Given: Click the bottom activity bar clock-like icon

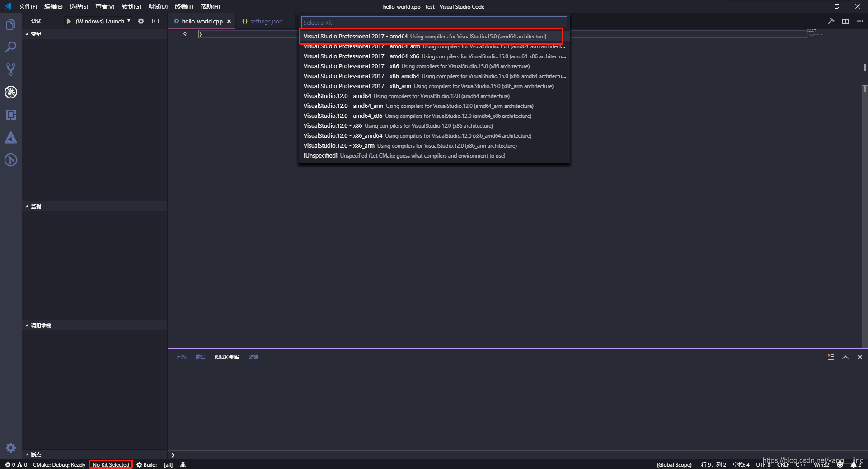Looking at the screenshot, I should point(11,160).
